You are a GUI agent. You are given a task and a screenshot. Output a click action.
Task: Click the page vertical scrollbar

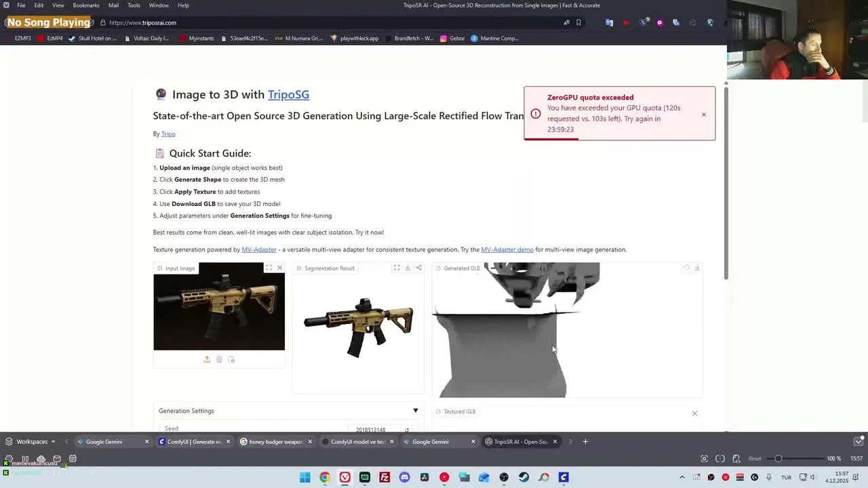coord(726,182)
